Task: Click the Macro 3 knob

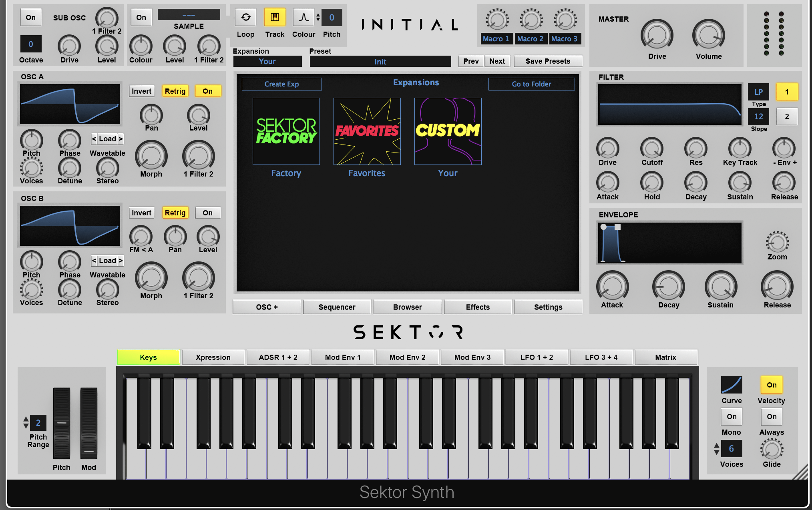Action: coord(565,20)
